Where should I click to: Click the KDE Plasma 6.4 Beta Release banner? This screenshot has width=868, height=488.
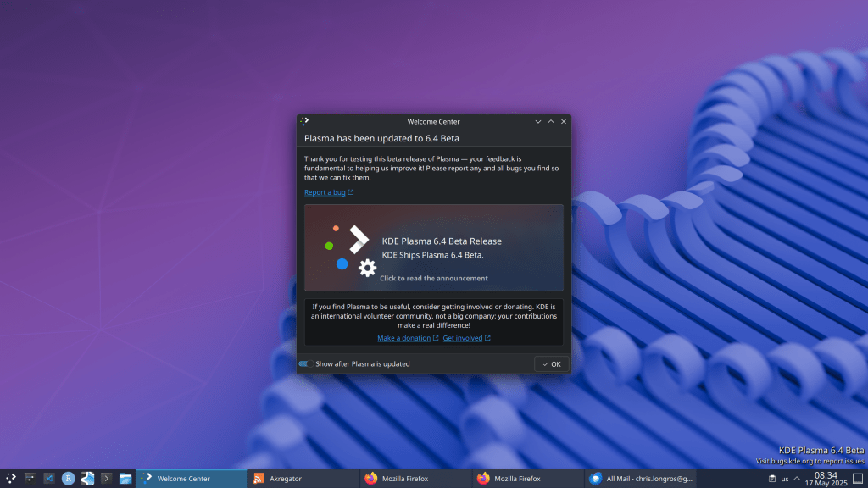pyautogui.click(x=434, y=247)
